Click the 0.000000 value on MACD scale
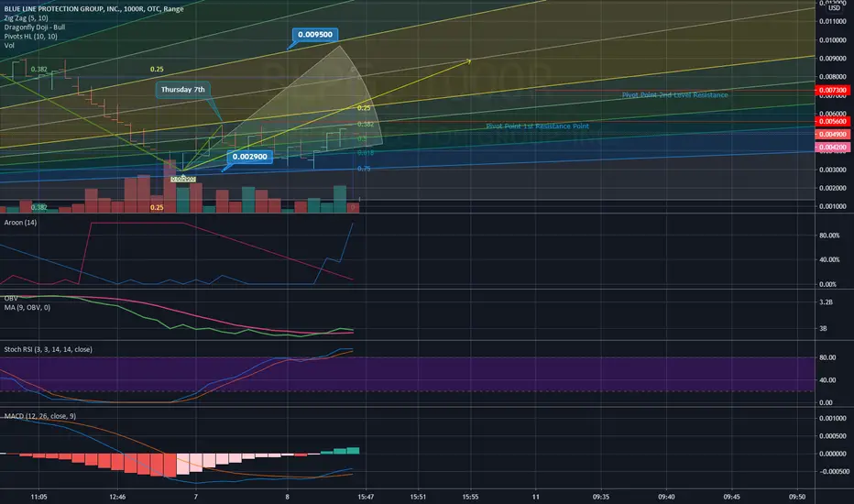The width and height of the screenshot is (854, 504). pos(833,454)
